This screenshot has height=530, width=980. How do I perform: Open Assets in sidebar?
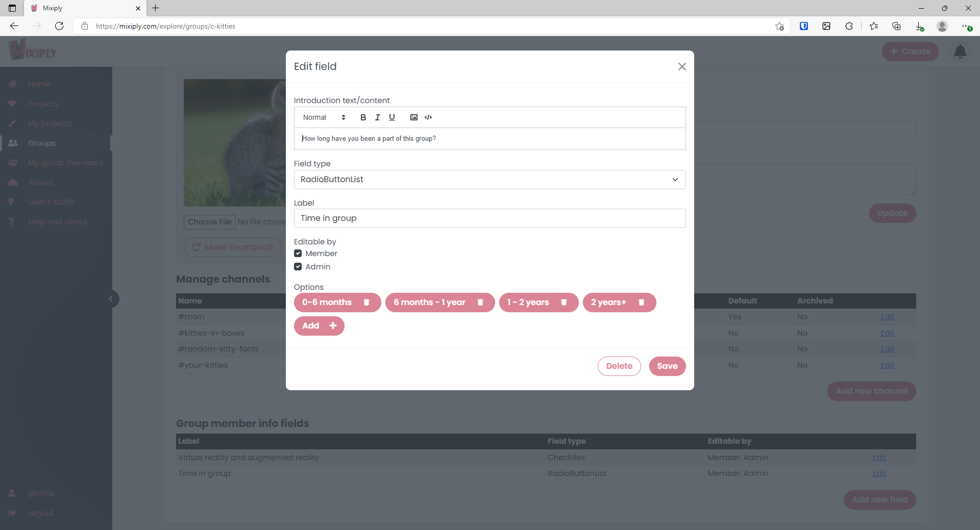point(40,183)
